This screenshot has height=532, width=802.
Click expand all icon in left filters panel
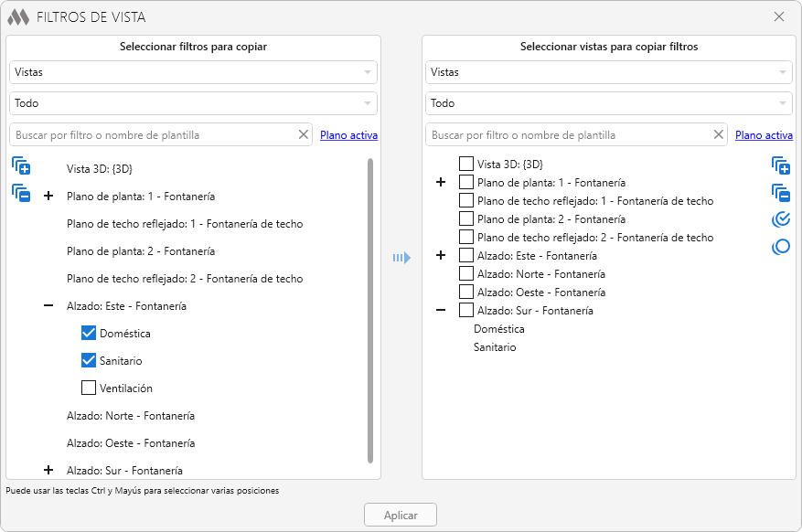22,165
